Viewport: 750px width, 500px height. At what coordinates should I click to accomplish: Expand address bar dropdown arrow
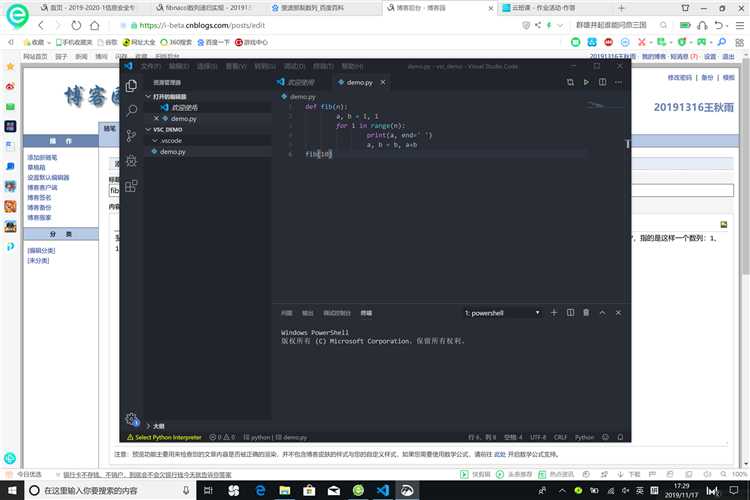(x=560, y=25)
